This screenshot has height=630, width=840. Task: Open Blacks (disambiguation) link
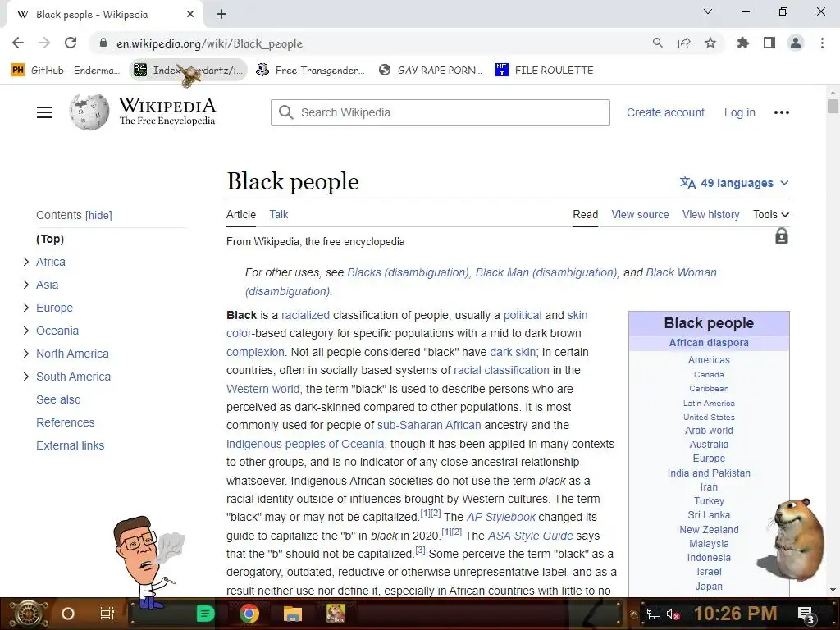coord(409,272)
